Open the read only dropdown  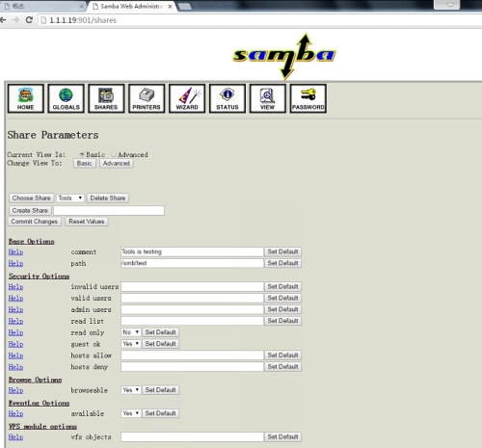(131, 332)
